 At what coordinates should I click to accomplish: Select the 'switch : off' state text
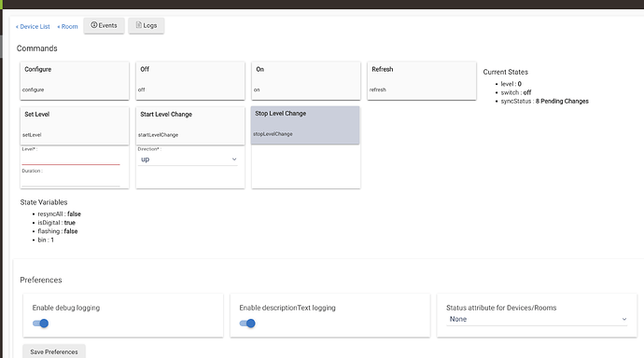(x=516, y=92)
